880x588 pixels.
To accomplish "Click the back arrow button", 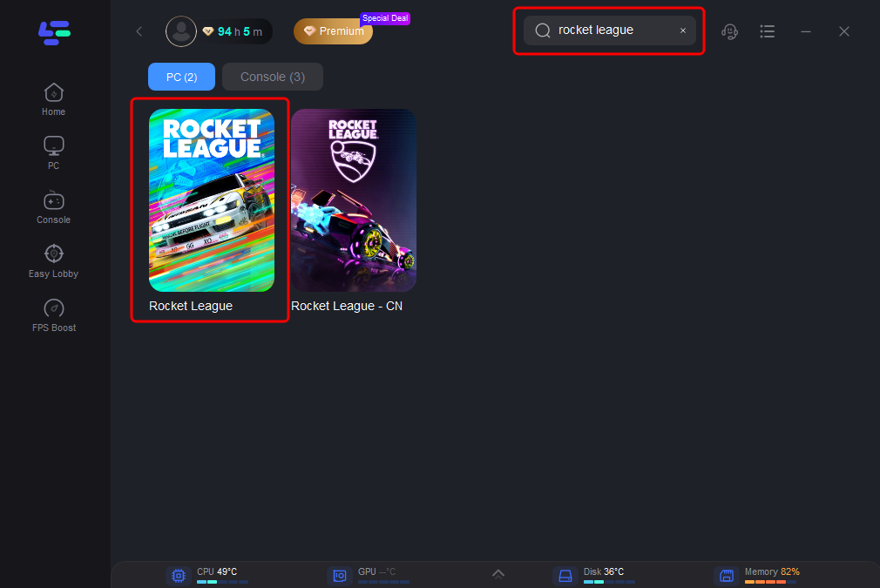I will [139, 31].
